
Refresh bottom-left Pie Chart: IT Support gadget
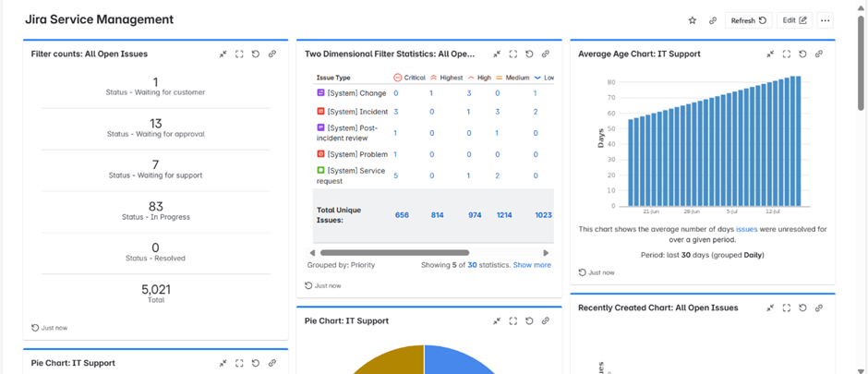(256, 363)
